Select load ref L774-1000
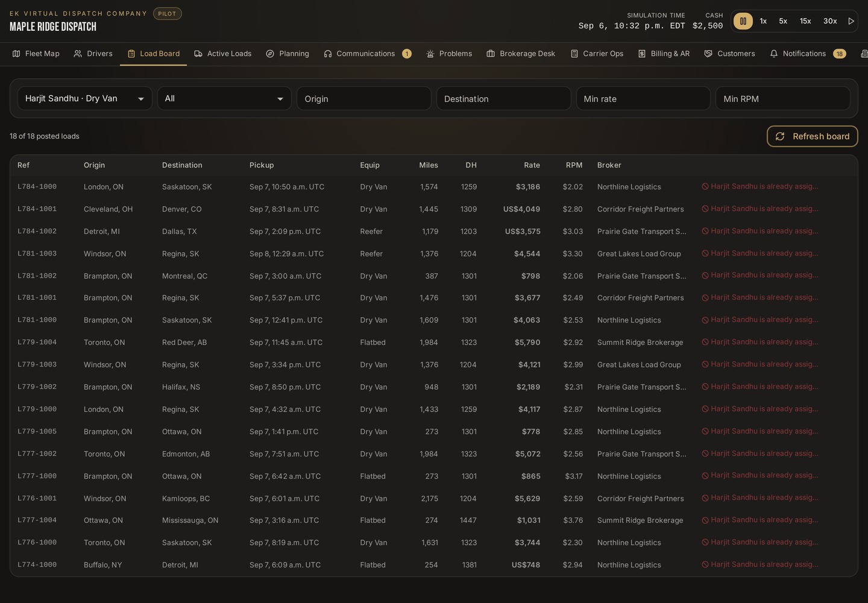 pyautogui.click(x=37, y=565)
